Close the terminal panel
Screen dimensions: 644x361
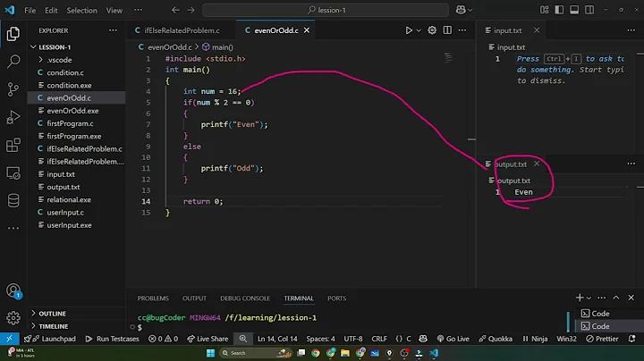coord(631,298)
